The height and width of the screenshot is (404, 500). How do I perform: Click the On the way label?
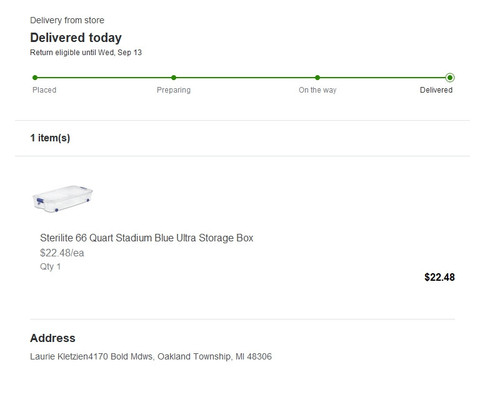318,90
